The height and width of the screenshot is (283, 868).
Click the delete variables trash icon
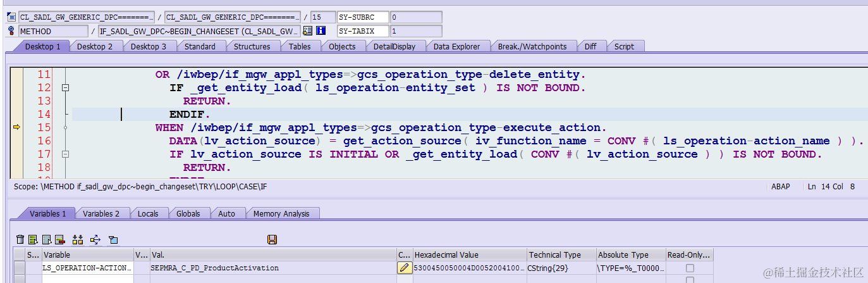tap(20, 239)
